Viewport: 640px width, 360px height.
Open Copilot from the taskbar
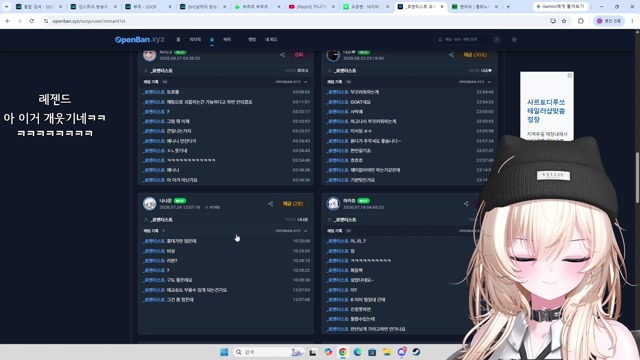(328, 352)
